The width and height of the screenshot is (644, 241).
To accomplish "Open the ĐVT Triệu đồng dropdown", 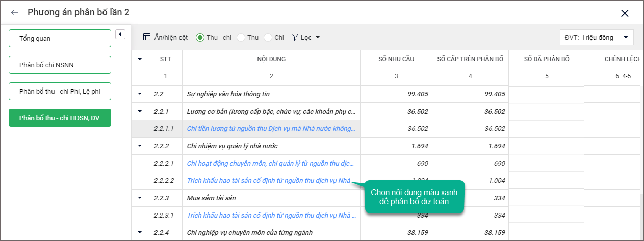I will tap(597, 37).
